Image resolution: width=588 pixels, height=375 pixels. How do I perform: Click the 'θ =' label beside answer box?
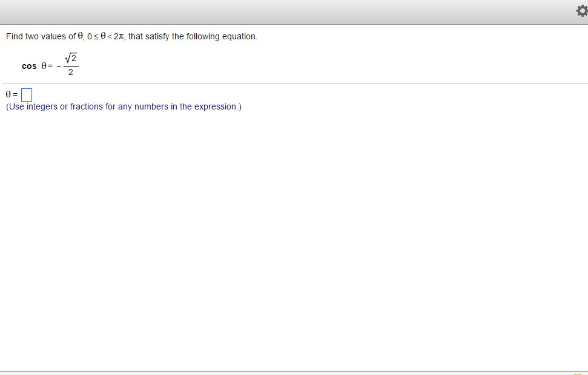pyautogui.click(x=12, y=95)
